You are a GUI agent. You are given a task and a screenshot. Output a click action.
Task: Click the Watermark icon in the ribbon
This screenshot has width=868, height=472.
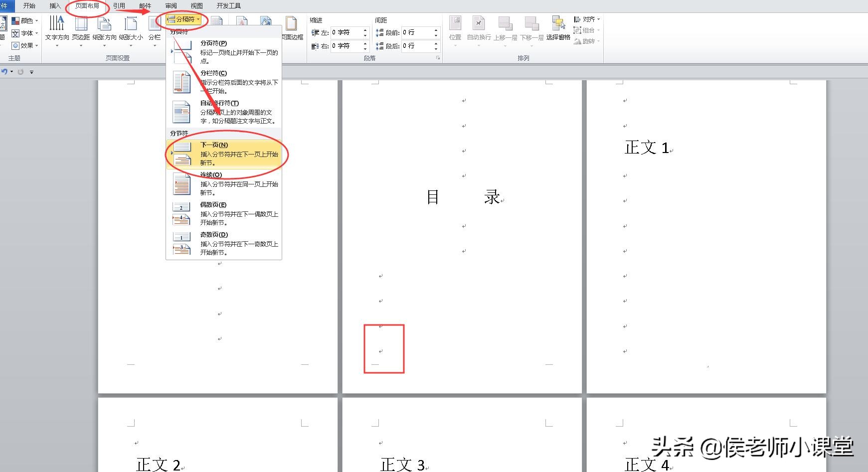tap(242, 22)
